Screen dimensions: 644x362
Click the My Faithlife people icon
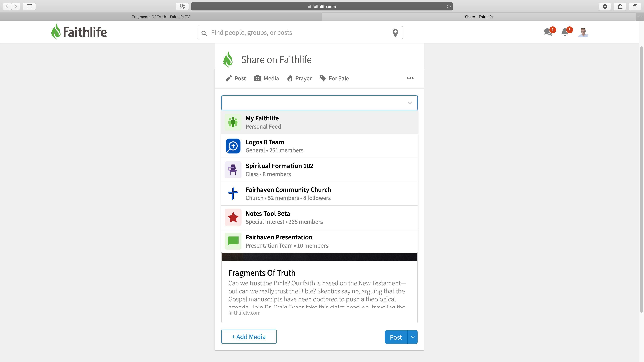pos(233,122)
